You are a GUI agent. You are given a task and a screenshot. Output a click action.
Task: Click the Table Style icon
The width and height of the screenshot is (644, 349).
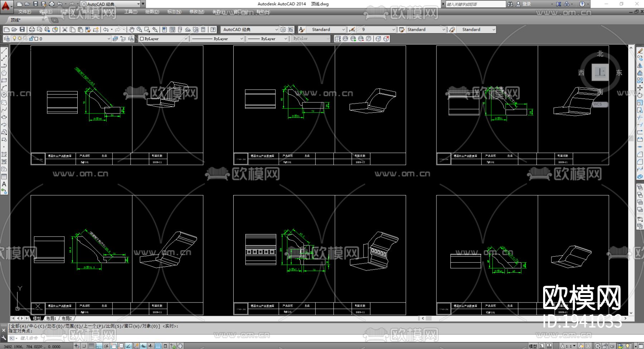pyautogui.click(x=402, y=29)
